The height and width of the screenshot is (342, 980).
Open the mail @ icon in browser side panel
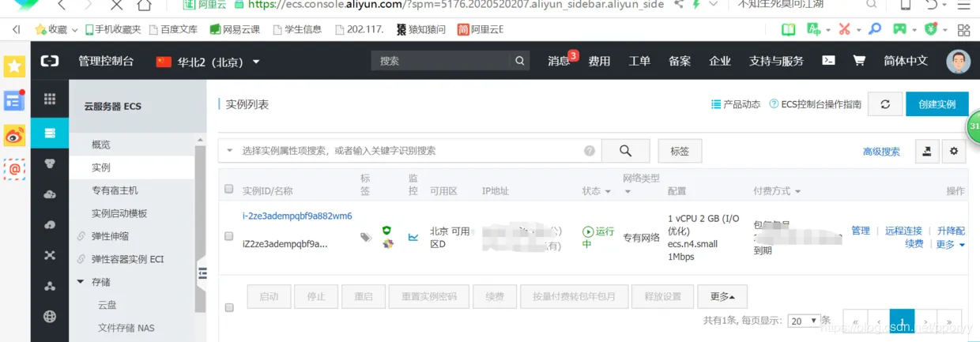(14, 169)
